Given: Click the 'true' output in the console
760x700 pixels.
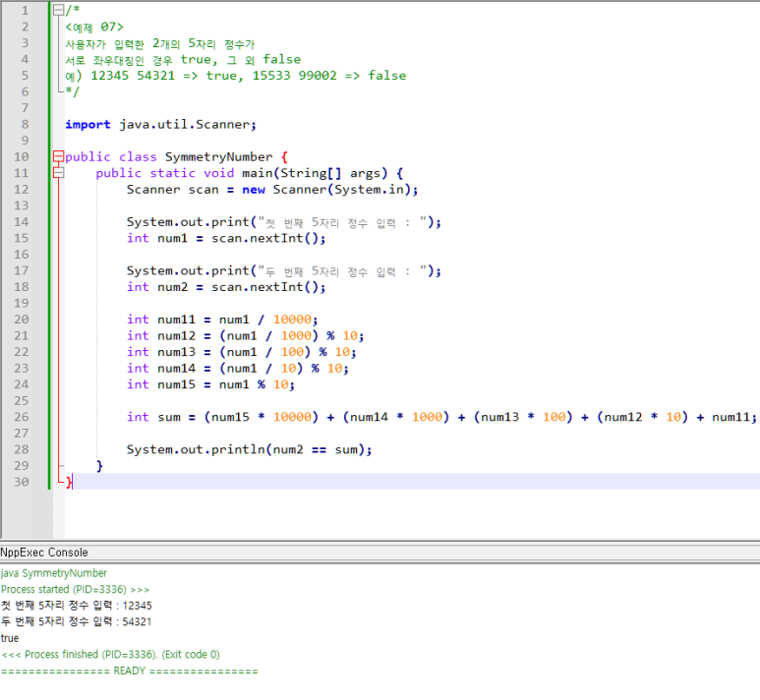Looking at the screenshot, I should pyautogui.click(x=10, y=638).
